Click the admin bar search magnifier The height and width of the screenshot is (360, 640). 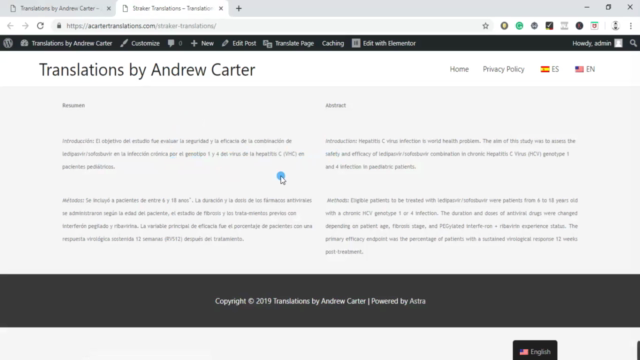click(633, 43)
